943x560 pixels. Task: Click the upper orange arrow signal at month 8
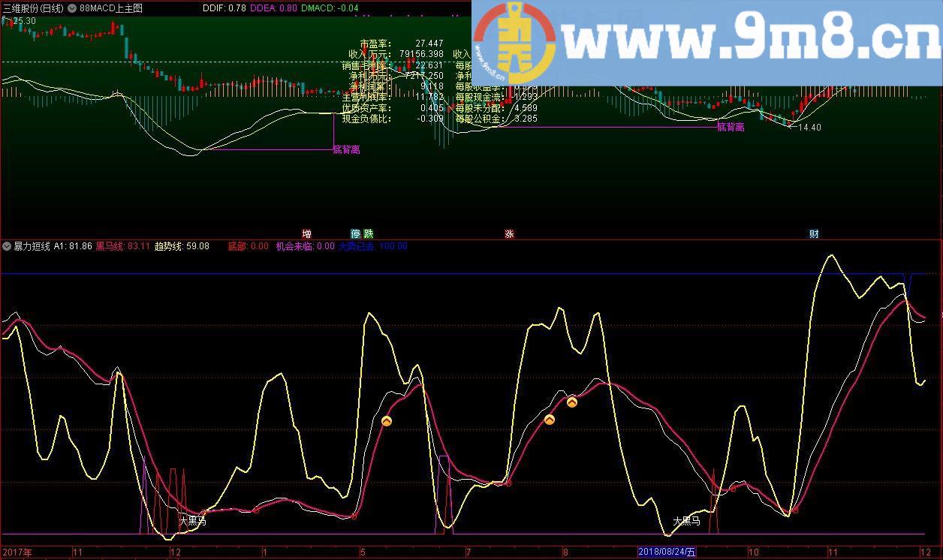point(571,402)
